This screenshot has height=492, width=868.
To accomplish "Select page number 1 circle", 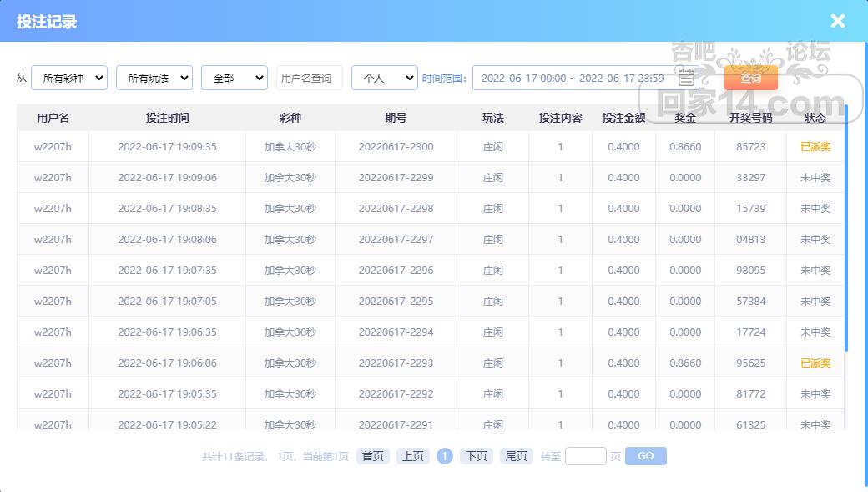I will pos(445,456).
